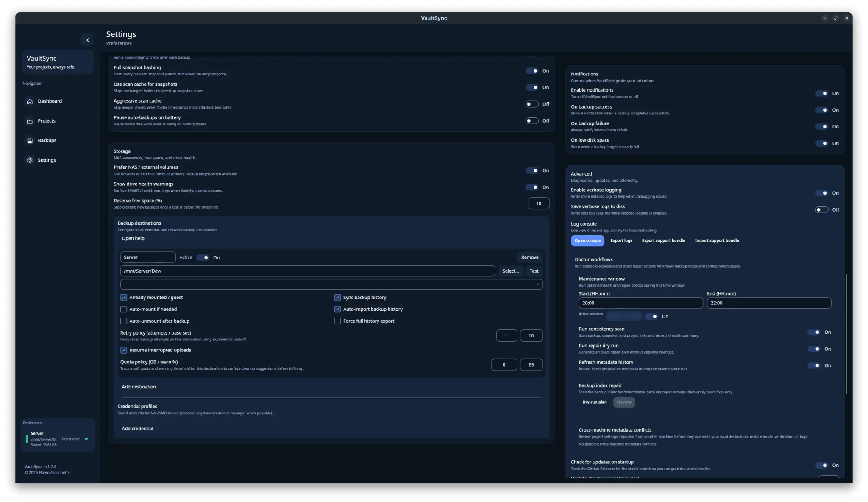This screenshot has width=868, height=502.
Task: Click Fix now button
Action: pyautogui.click(x=624, y=402)
